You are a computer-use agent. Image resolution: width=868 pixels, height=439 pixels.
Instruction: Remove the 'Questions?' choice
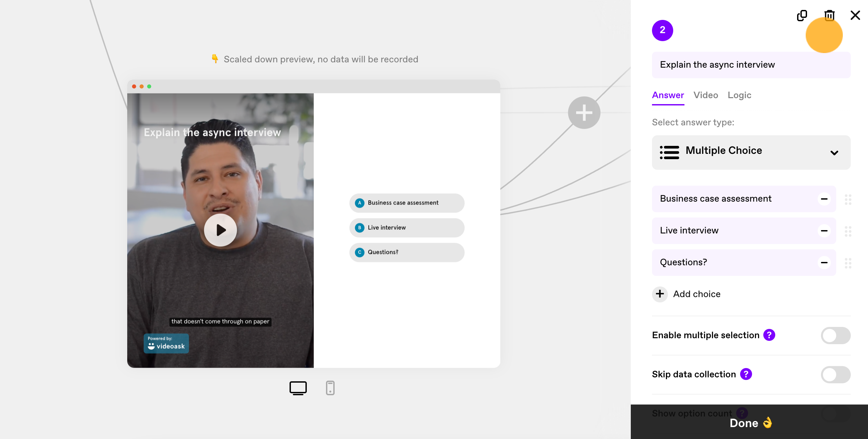click(x=824, y=263)
